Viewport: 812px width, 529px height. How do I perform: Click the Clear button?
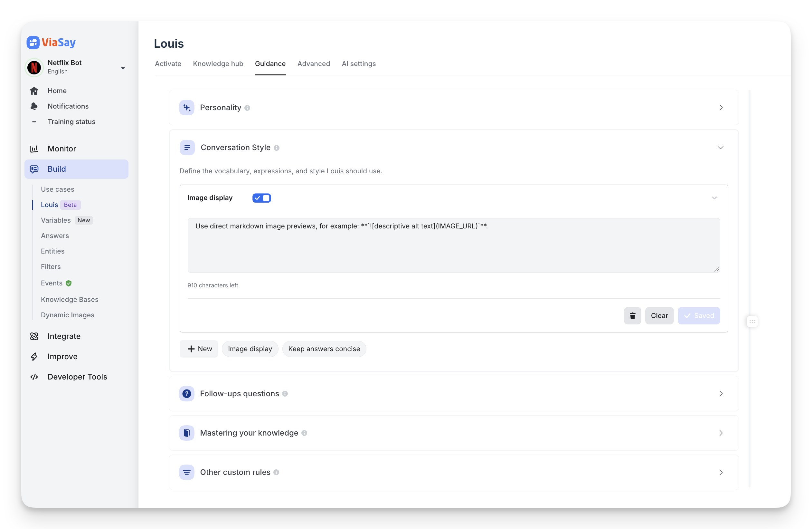click(x=659, y=316)
